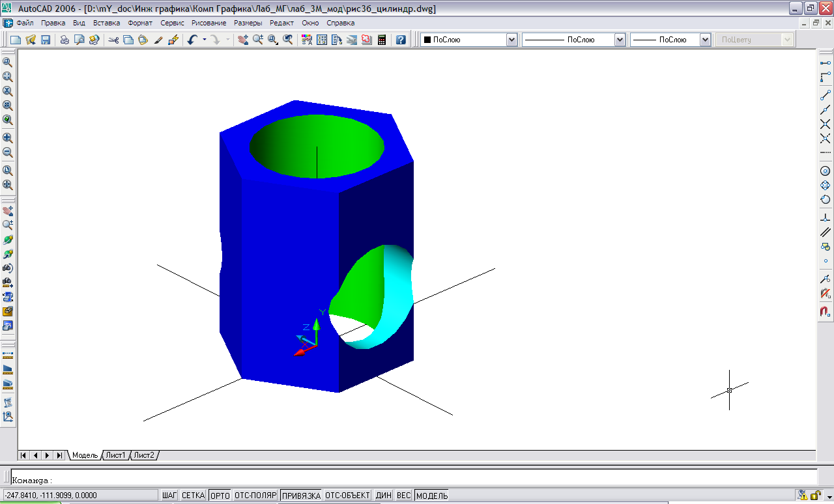Viewport: 834px width, 504px height.
Task: Select the Snap to Intersection icon
Action: click(825, 124)
